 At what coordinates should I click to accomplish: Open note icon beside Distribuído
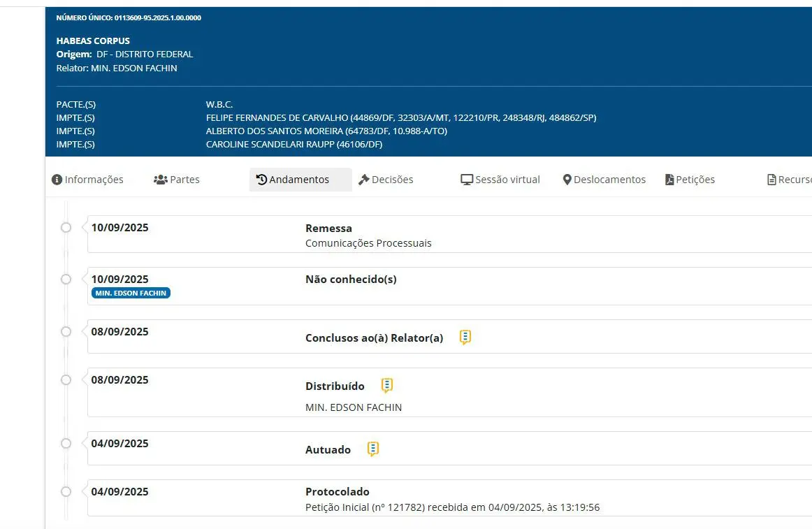coord(387,386)
